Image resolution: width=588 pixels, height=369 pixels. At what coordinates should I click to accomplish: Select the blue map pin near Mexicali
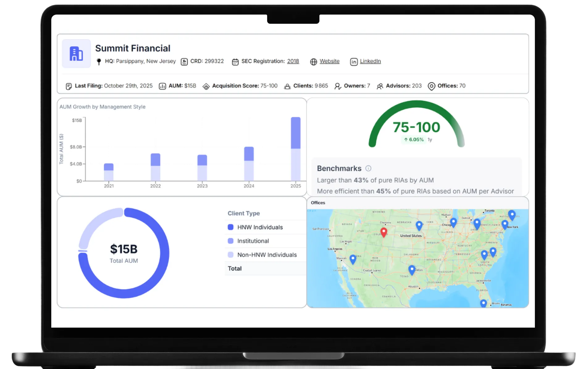pyautogui.click(x=353, y=259)
